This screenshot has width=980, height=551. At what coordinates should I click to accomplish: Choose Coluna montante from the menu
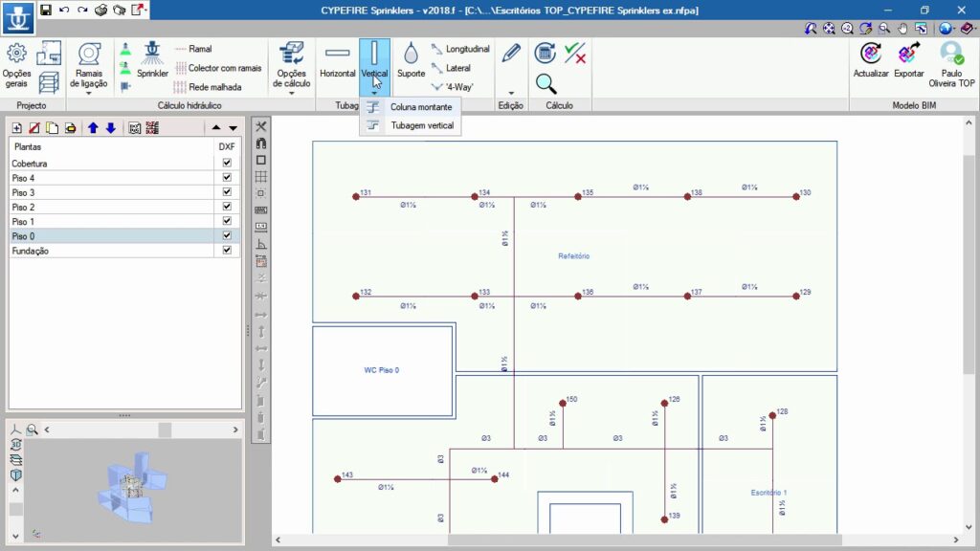(420, 107)
